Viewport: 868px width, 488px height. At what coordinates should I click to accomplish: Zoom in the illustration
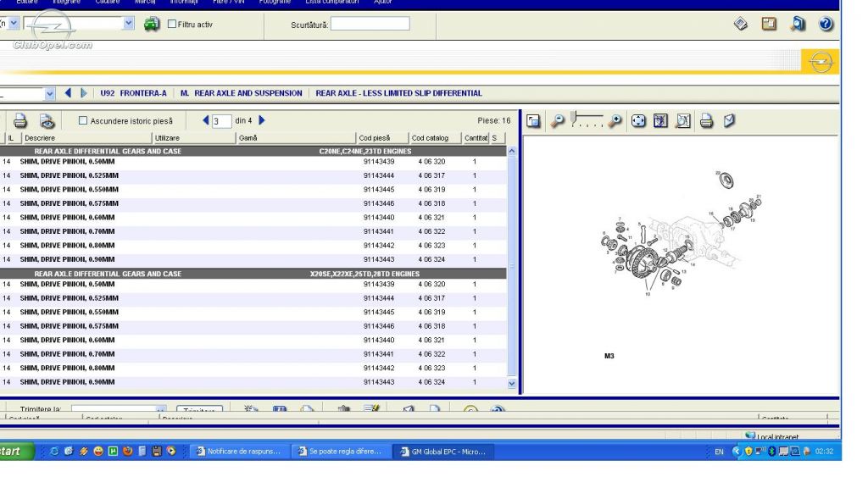[x=615, y=120]
